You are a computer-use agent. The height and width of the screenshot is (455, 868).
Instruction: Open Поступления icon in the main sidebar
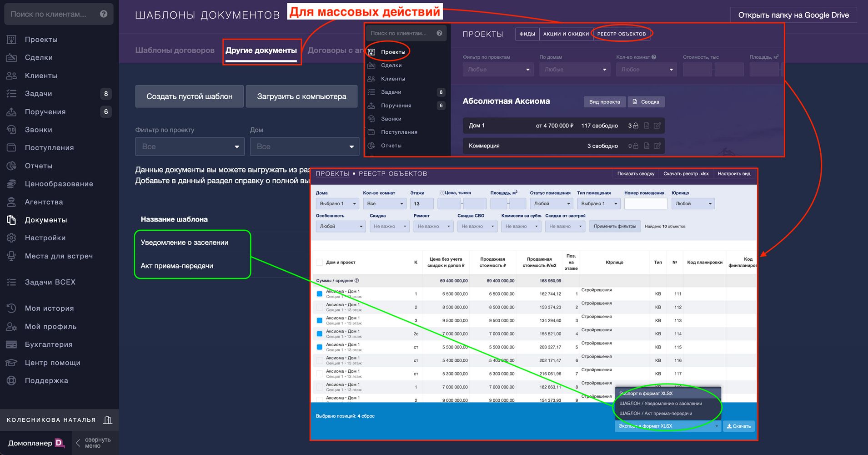coord(11,148)
